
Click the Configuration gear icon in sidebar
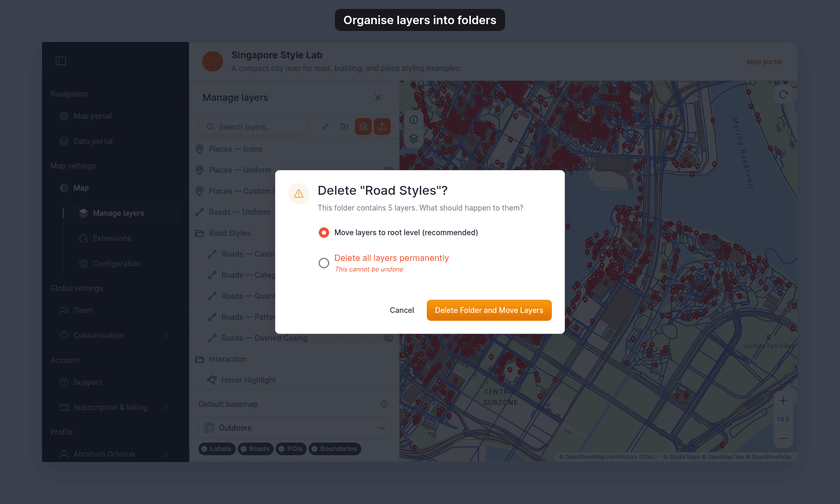pos(83,264)
